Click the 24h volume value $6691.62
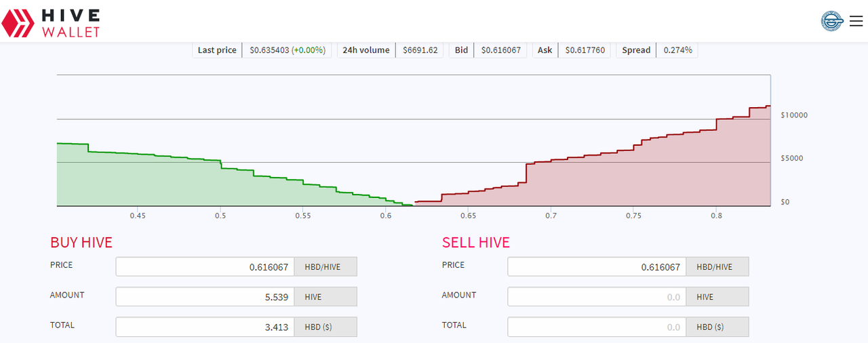 [x=420, y=50]
